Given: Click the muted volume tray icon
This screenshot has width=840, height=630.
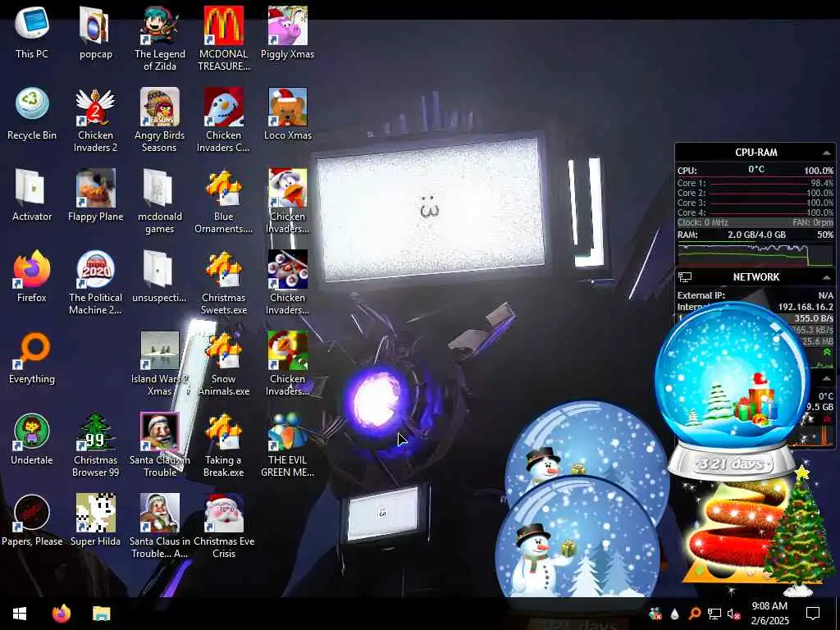Looking at the screenshot, I should 733,614.
